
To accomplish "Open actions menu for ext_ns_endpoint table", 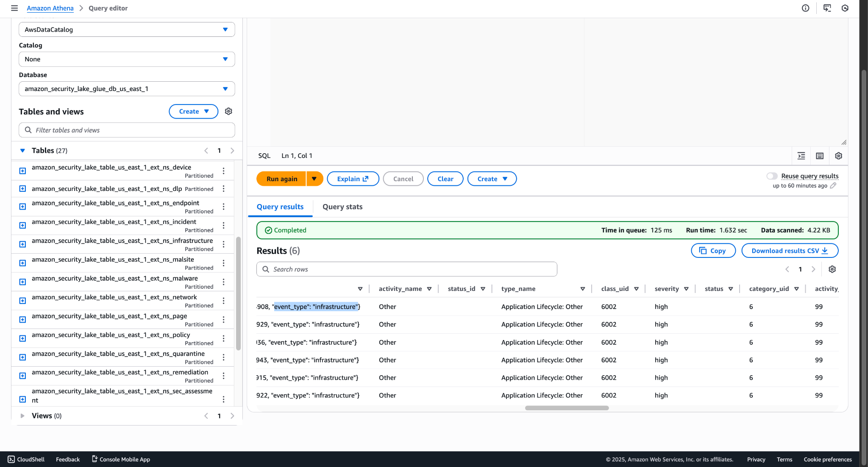I will point(223,207).
